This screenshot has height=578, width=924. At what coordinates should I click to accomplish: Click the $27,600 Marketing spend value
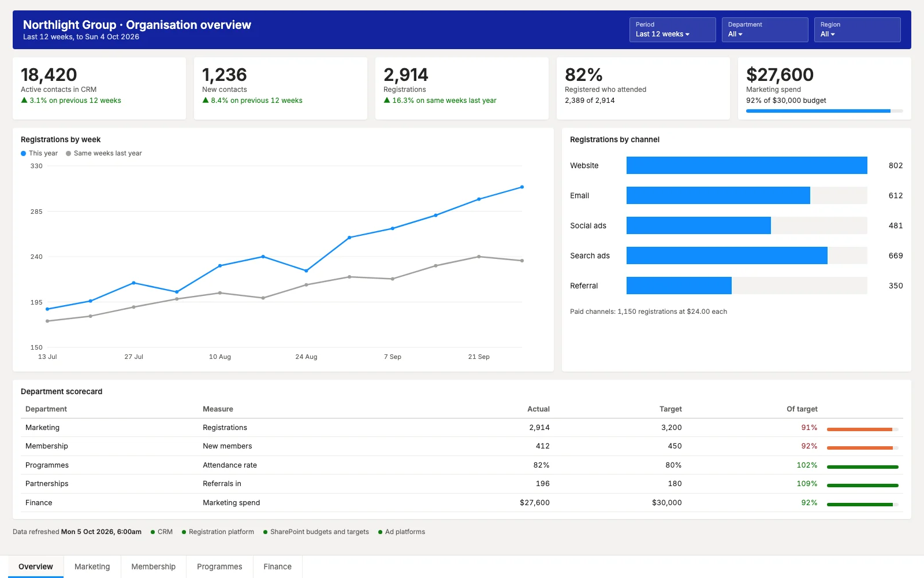tap(780, 75)
